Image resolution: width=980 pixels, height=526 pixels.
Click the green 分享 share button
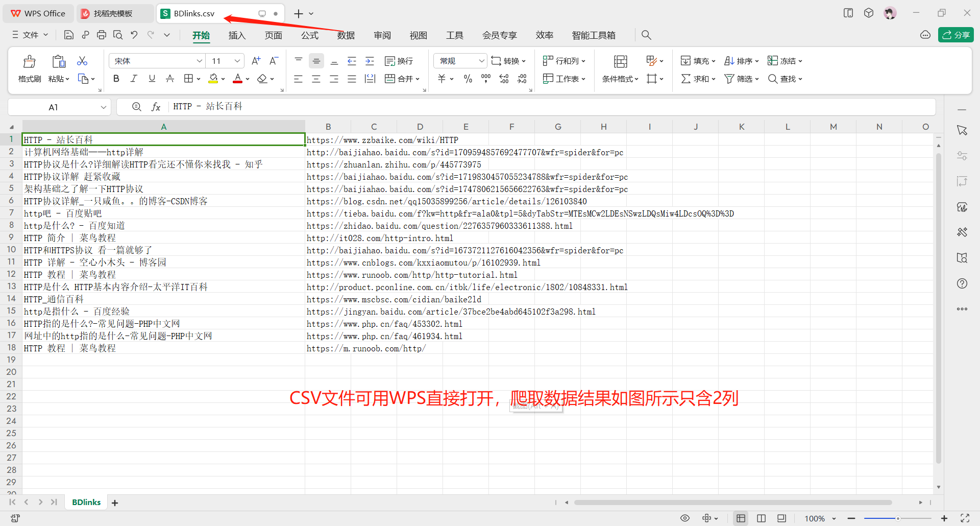click(956, 35)
